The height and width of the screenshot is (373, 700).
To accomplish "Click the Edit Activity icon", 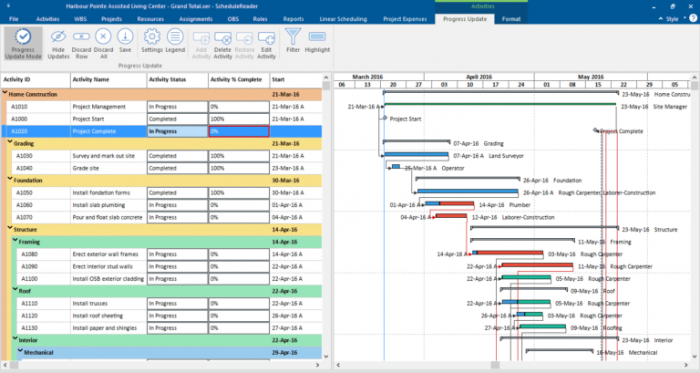I will [x=267, y=38].
